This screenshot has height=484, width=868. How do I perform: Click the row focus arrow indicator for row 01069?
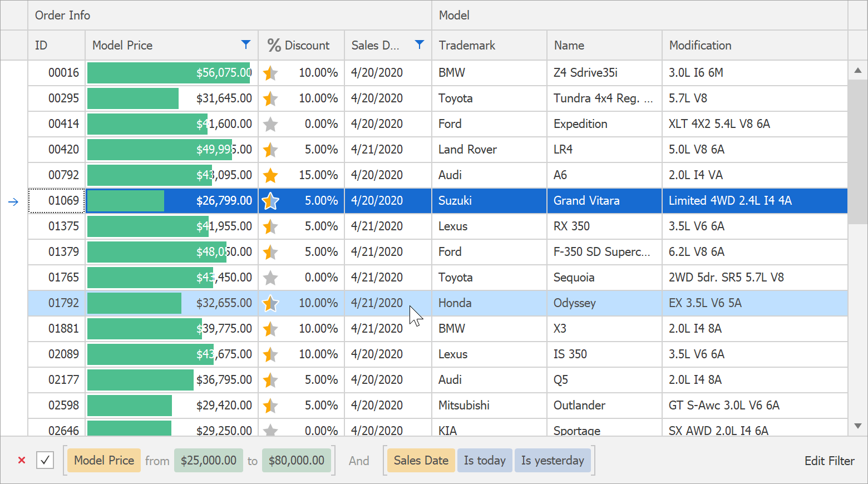13,201
